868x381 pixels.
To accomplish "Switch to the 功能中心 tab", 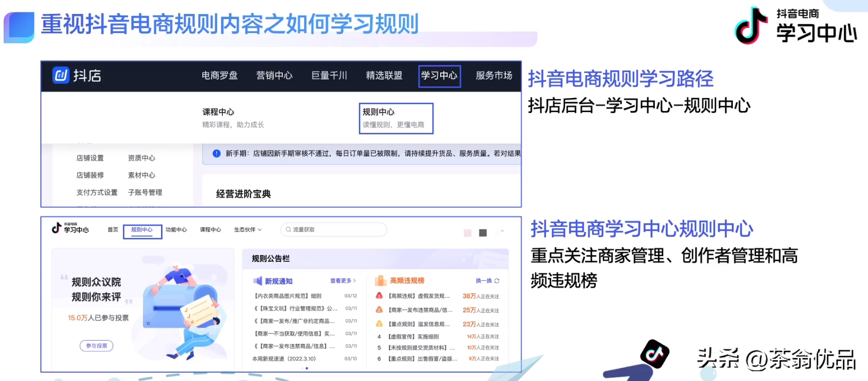I will coord(176,230).
